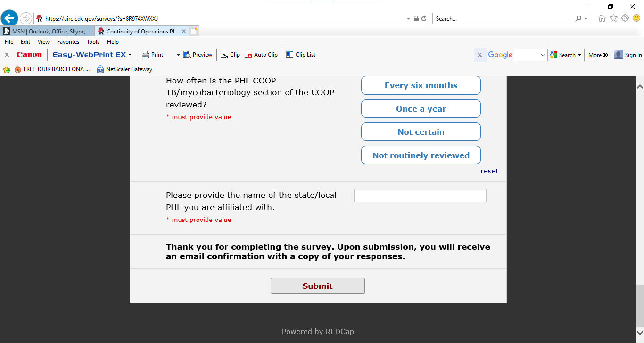Image resolution: width=644 pixels, height=343 pixels.
Task: Open Favorites star icon
Action: [x=613, y=18]
